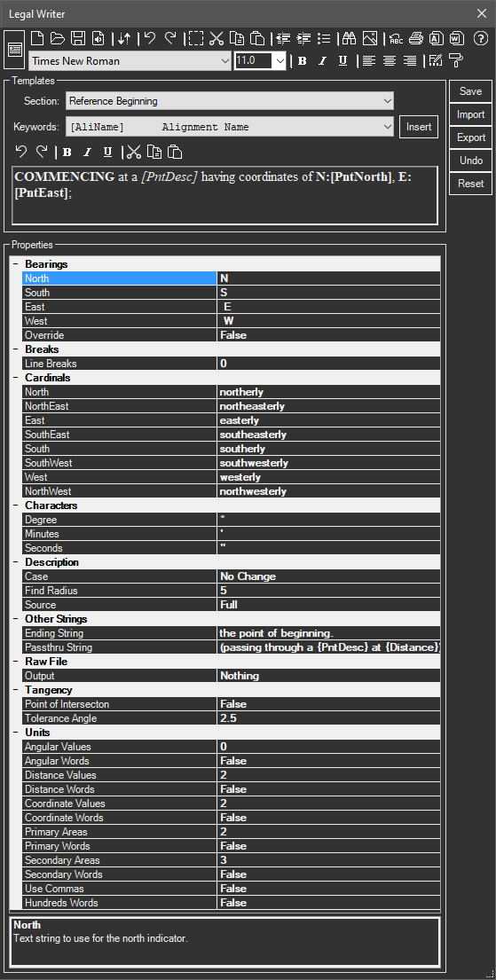
Task: Collapse the Bearings property group
Action: pos(16,264)
